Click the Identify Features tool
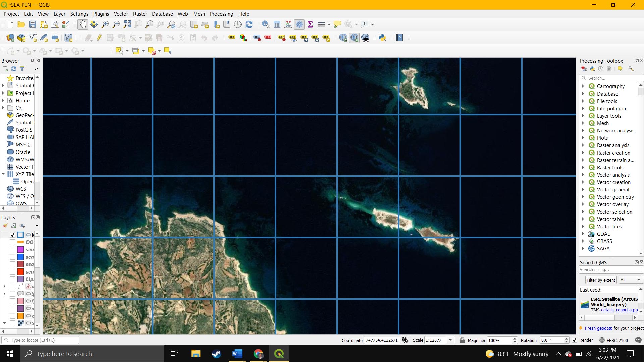Image resolution: width=644 pixels, height=362 pixels. point(266,24)
